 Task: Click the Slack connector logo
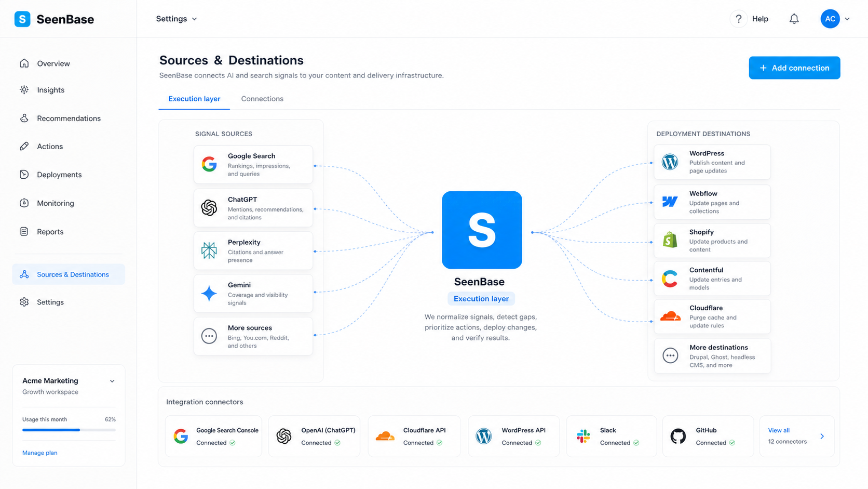[x=584, y=436]
